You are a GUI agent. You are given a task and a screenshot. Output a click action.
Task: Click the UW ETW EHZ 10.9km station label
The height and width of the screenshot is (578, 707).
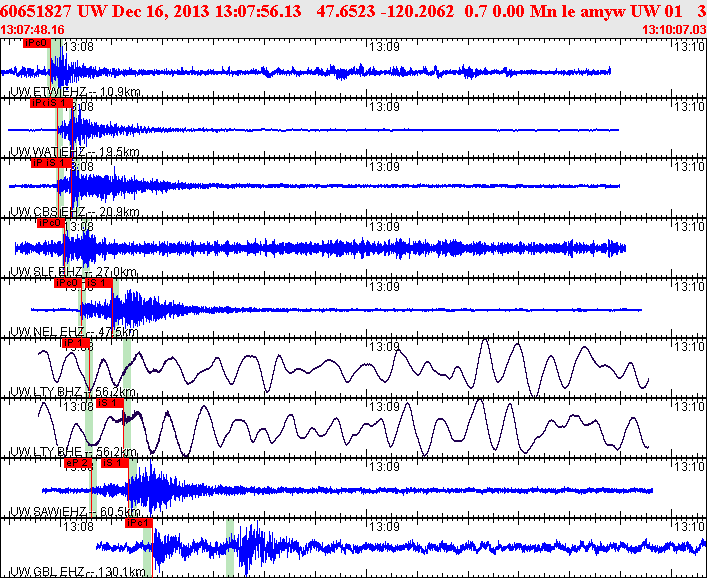pos(73,92)
